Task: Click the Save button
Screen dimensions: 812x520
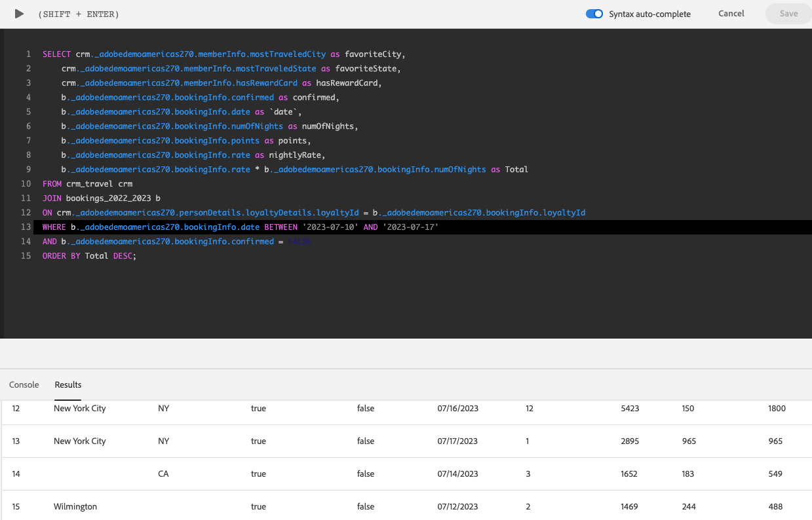Action: pos(788,14)
